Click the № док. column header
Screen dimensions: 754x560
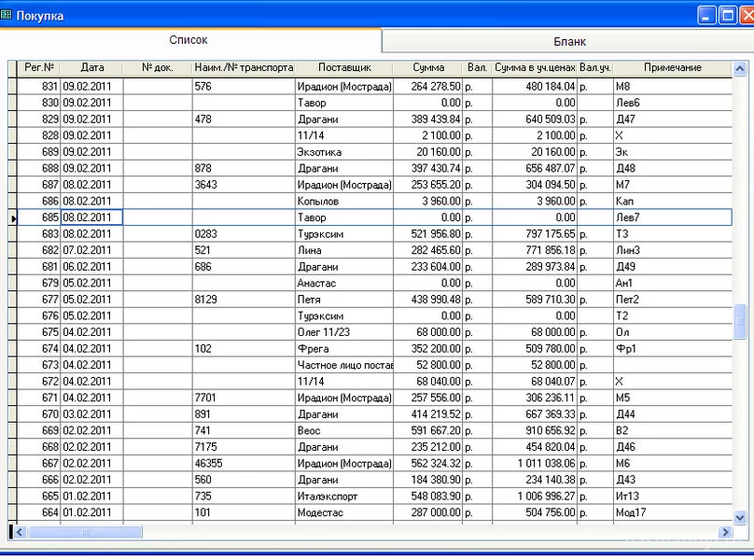tap(158, 68)
